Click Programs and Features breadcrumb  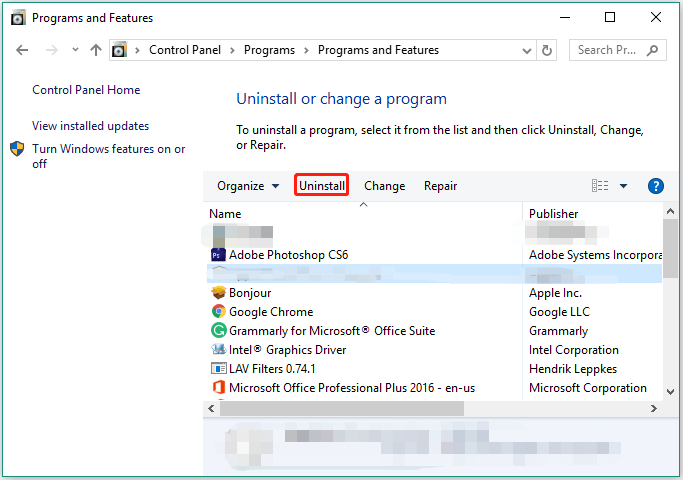[378, 50]
